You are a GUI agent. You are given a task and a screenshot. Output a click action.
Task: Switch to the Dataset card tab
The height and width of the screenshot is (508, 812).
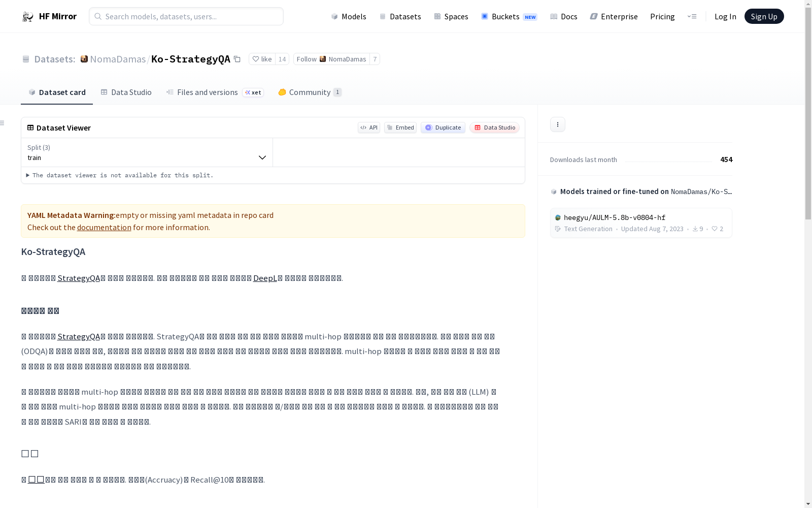[x=57, y=92]
